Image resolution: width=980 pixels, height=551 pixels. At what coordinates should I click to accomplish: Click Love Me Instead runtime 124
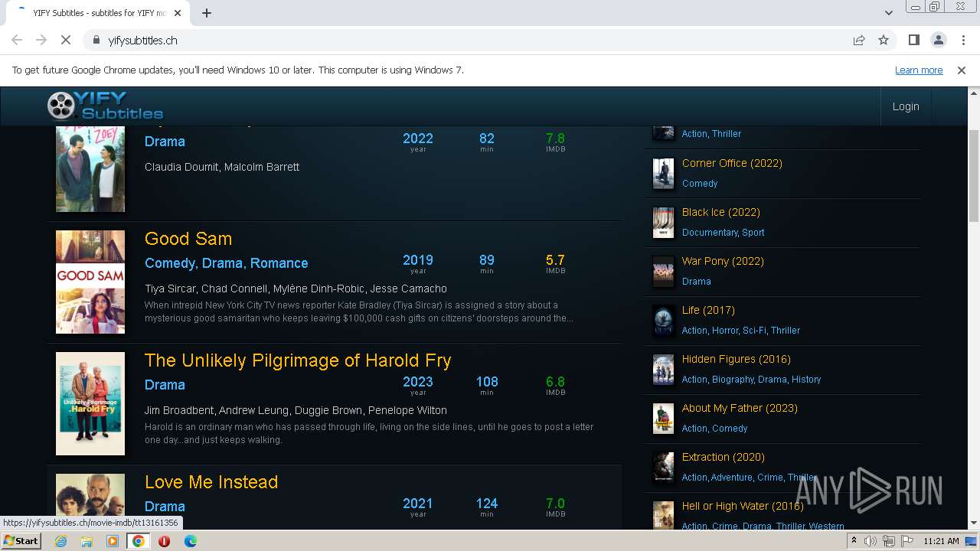pyautogui.click(x=487, y=504)
